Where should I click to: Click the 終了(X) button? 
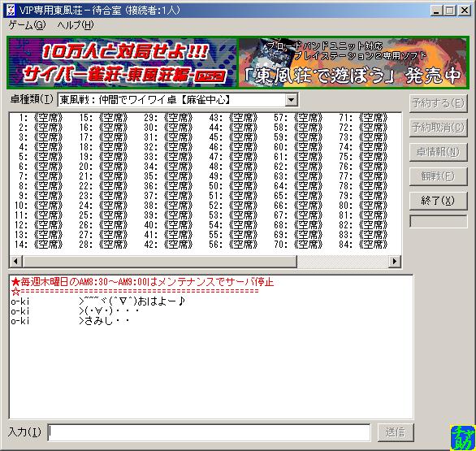pos(438,201)
